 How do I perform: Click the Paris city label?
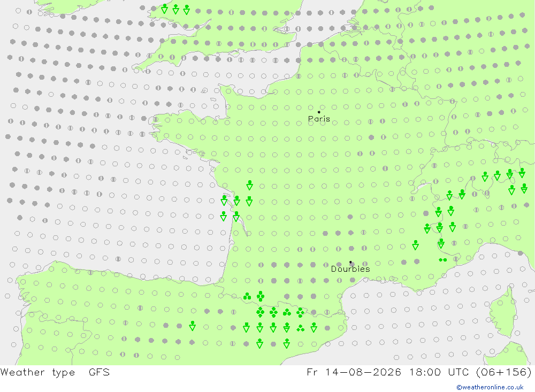[319, 119]
